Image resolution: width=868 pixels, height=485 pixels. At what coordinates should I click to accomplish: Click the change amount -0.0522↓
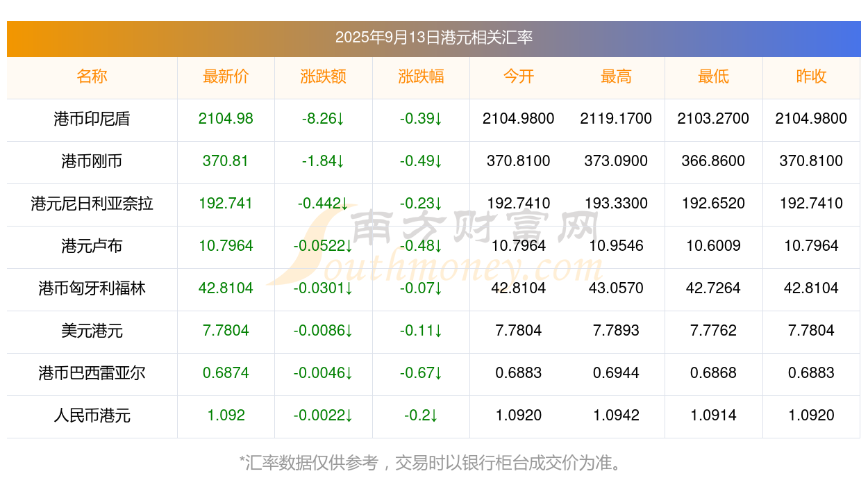point(324,246)
